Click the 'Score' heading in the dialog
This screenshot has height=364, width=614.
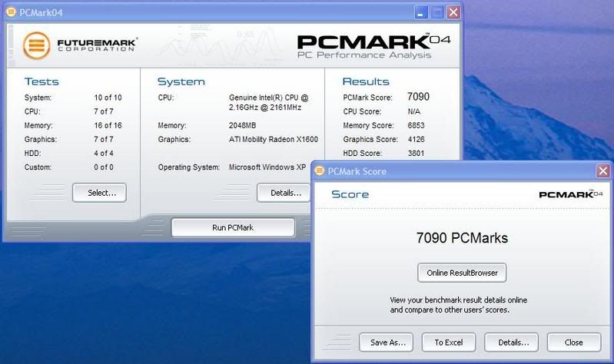pos(350,194)
